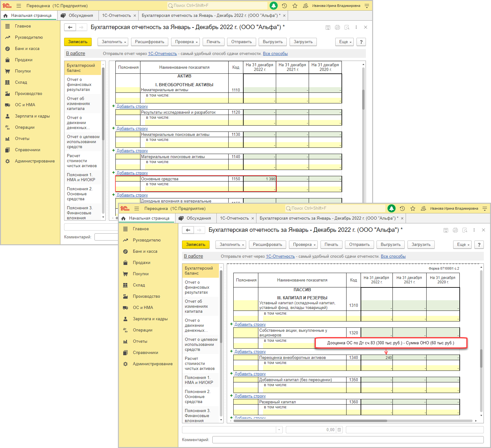Open ОС и НМА section in back window
491x448 pixels.
[x=25, y=105]
